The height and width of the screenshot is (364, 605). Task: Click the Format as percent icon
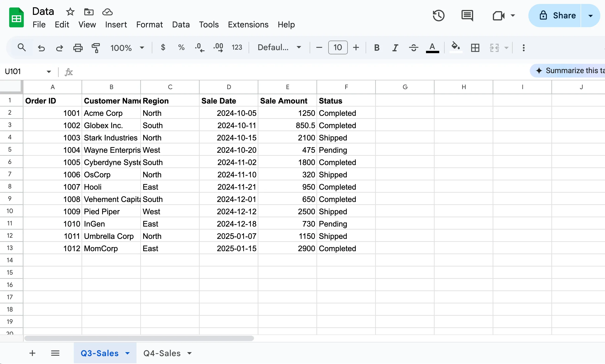pos(181,47)
